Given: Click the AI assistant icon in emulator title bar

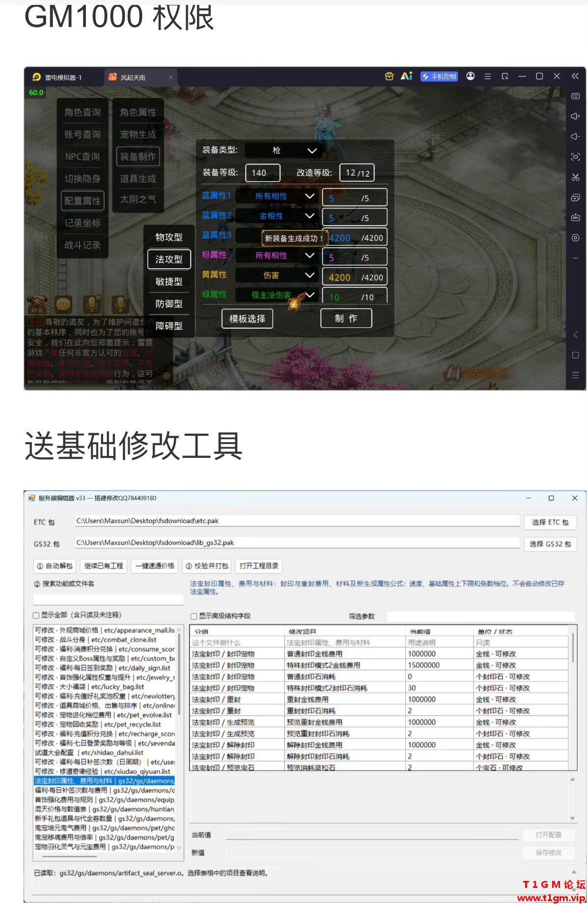Looking at the screenshot, I should coord(406,76).
